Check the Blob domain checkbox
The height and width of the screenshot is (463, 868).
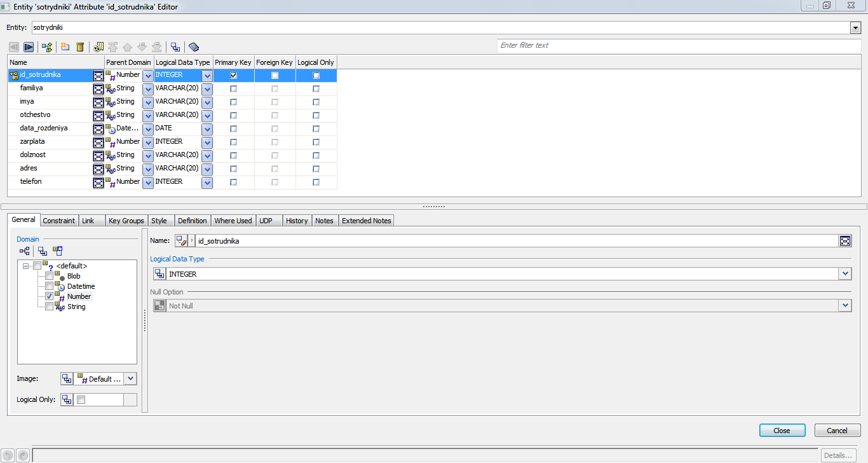(x=49, y=276)
